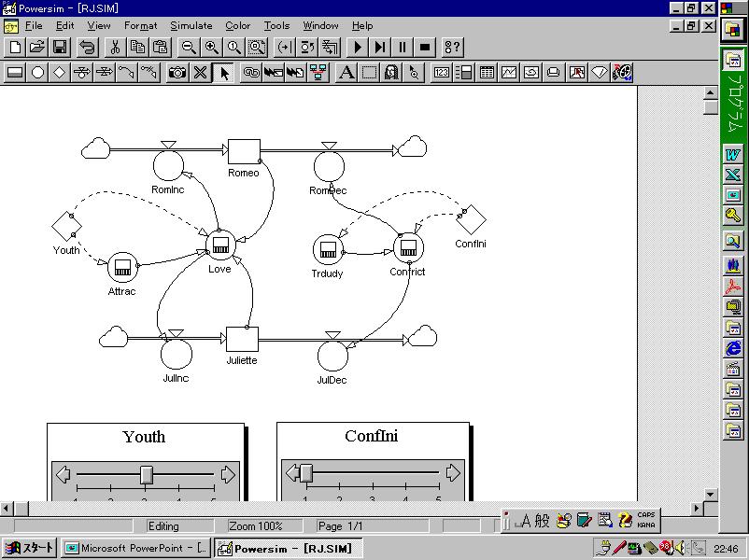Click the clock showing 22:46
Screen dimensions: 749x560
727,549
